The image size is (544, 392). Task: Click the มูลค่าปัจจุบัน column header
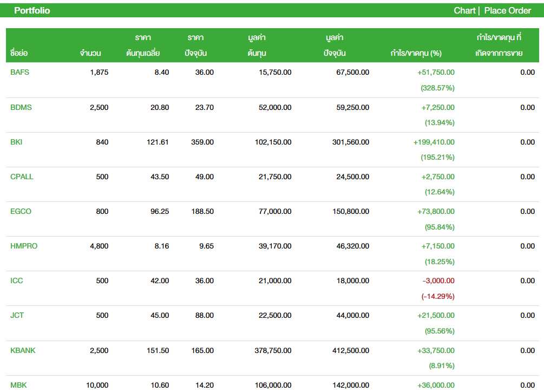[x=335, y=45]
